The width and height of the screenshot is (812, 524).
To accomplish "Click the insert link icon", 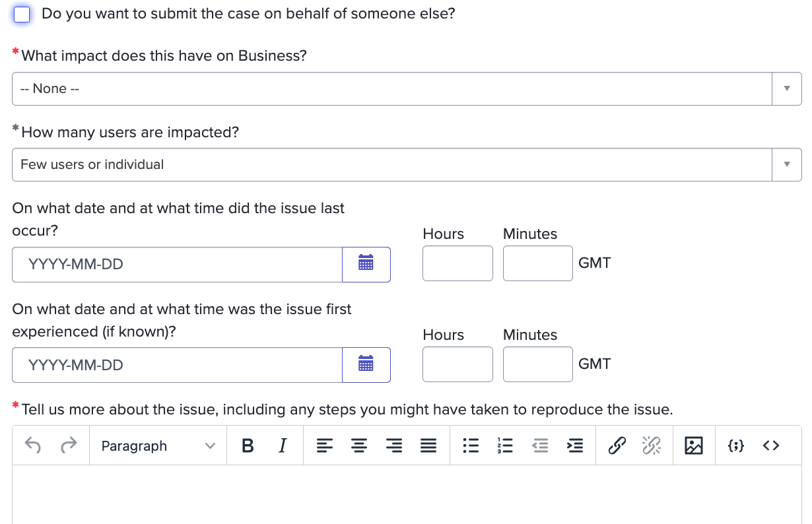I will (x=617, y=446).
